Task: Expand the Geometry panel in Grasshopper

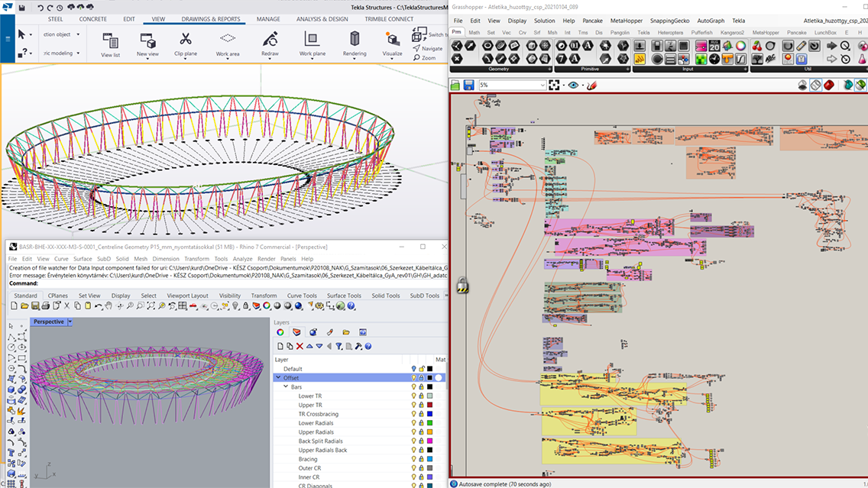Action: 549,69
